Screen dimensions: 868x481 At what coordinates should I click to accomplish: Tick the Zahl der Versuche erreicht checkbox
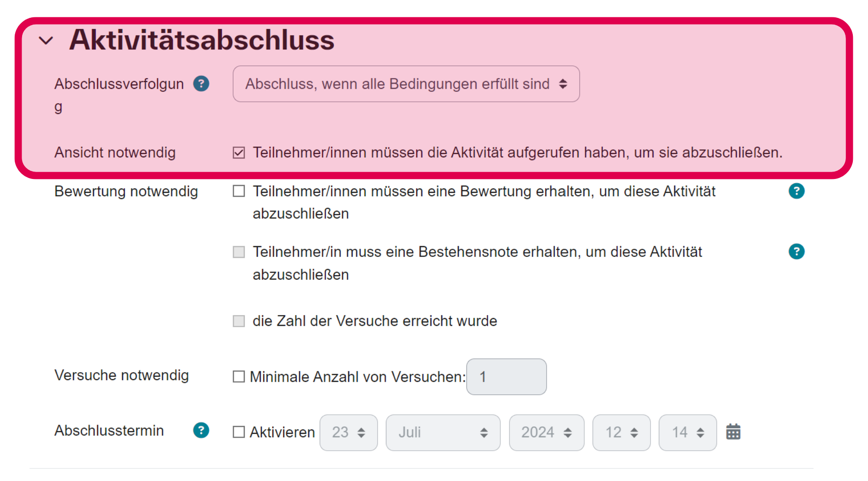(239, 321)
